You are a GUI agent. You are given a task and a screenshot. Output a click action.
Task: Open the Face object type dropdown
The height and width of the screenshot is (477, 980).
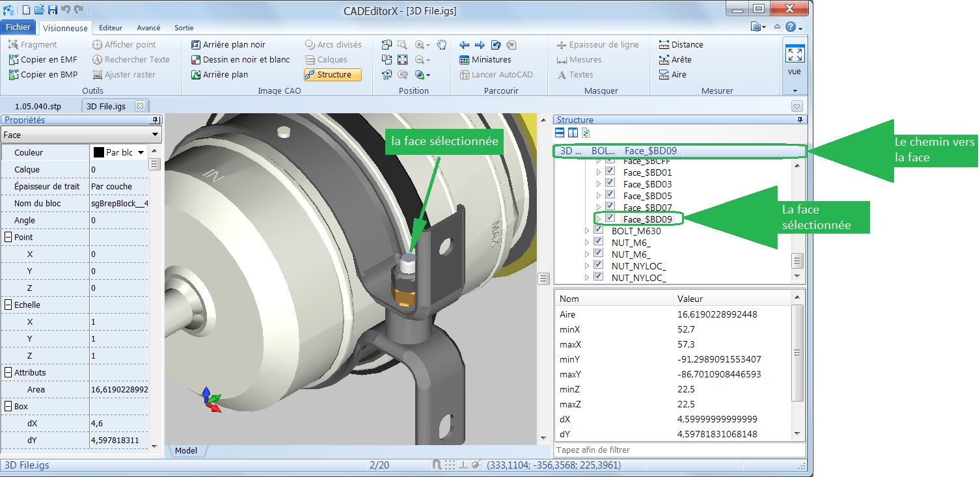(x=155, y=135)
